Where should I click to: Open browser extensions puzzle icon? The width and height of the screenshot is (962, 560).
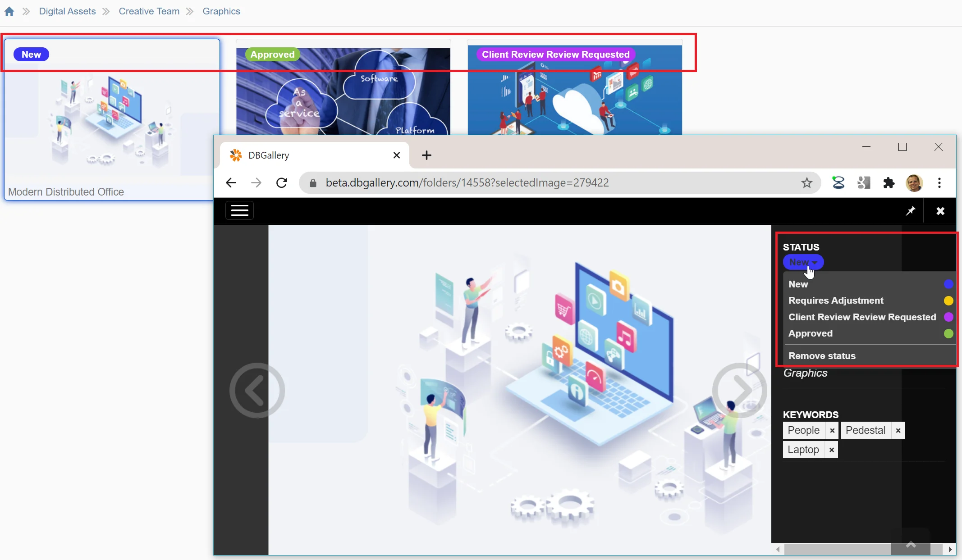click(889, 182)
